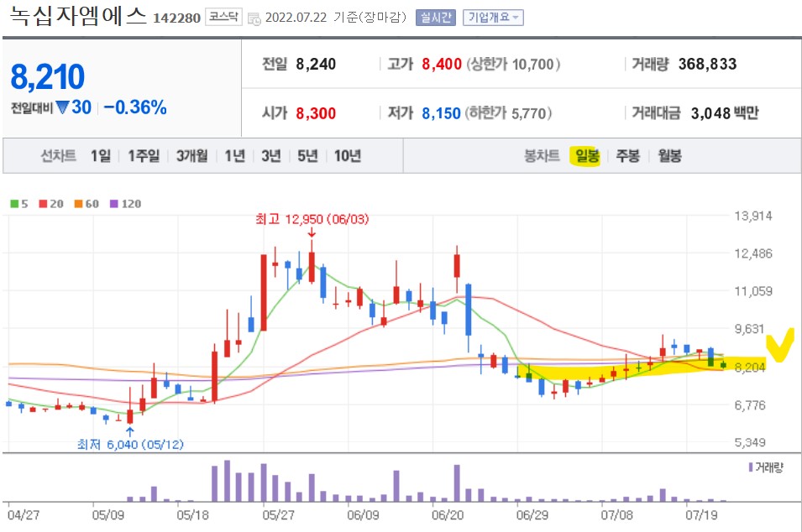Click the 13,914 price axis label
Viewport: 802px width, 532px height.
click(753, 216)
